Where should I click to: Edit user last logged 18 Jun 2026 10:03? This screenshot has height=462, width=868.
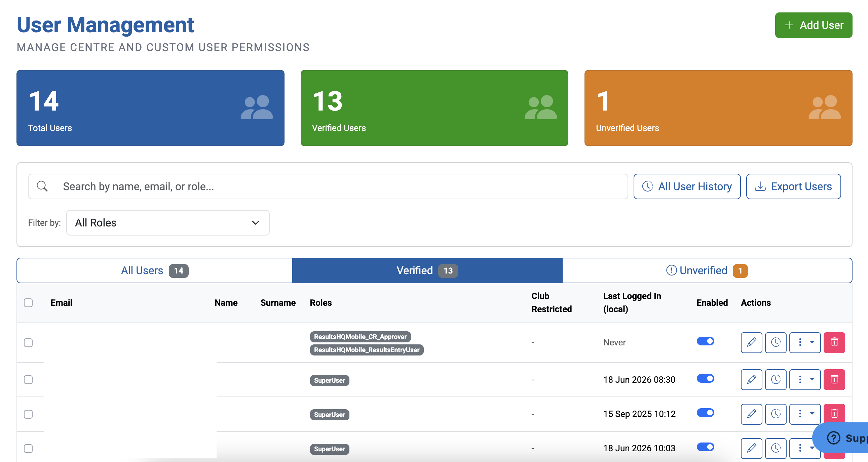pyautogui.click(x=751, y=448)
